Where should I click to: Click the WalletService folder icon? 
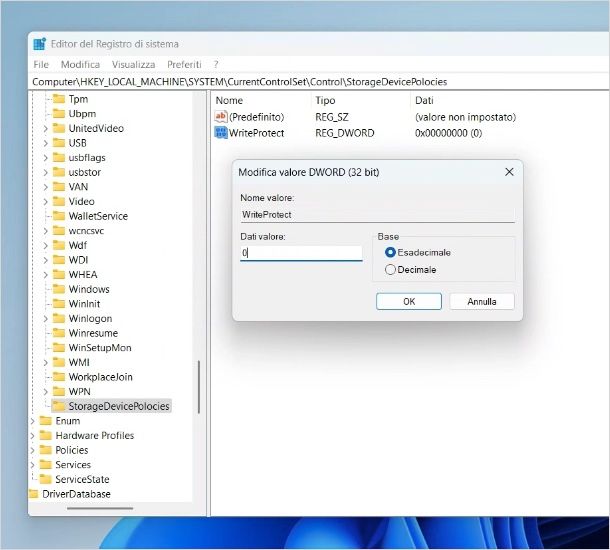[58, 216]
